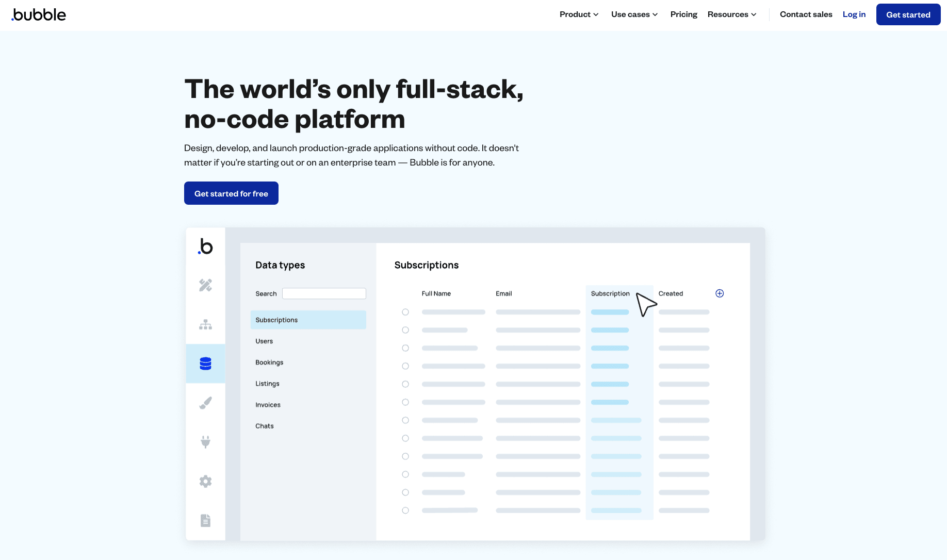Screen dimensions: 947x560
Task: Click the data types Search field
Action: click(324, 293)
